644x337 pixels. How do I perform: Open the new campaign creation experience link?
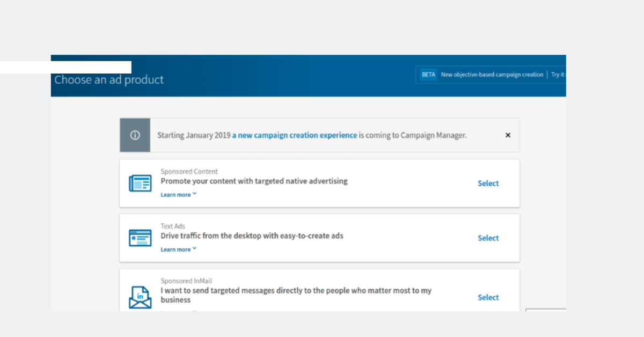[295, 135]
